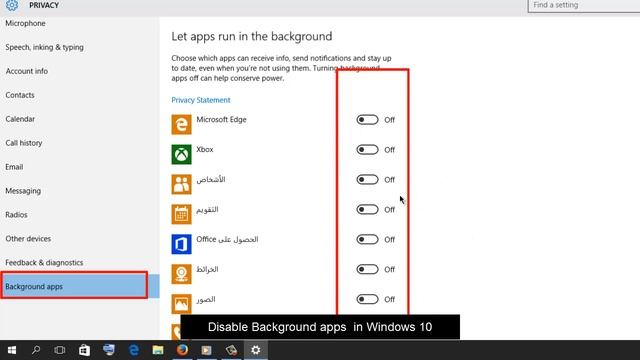640x360 pixels.
Task: Open the media player icon in taskbar
Action: pos(207,350)
